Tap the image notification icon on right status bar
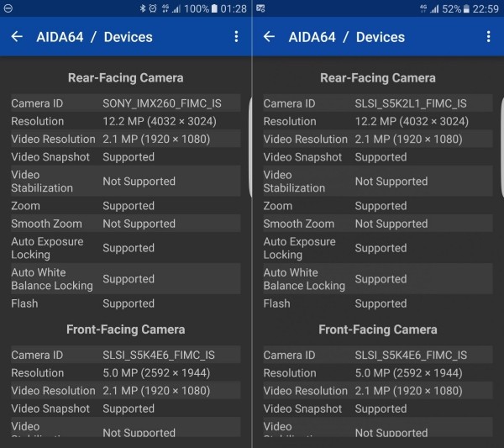 (261, 8)
